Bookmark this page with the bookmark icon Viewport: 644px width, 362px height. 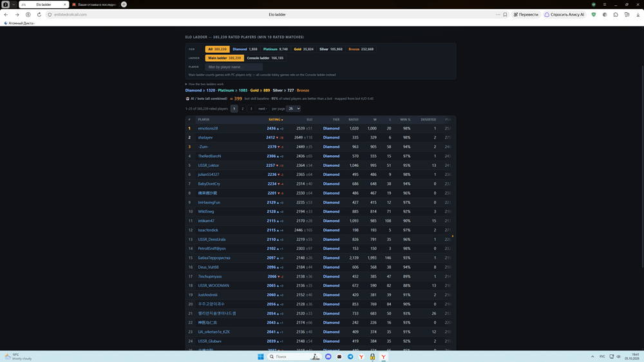505,14
